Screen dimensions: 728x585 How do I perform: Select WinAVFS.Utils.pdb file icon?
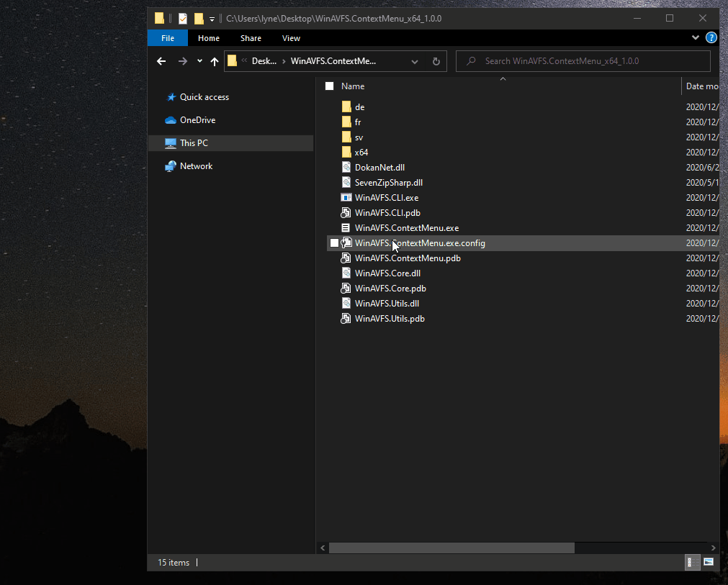point(346,319)
